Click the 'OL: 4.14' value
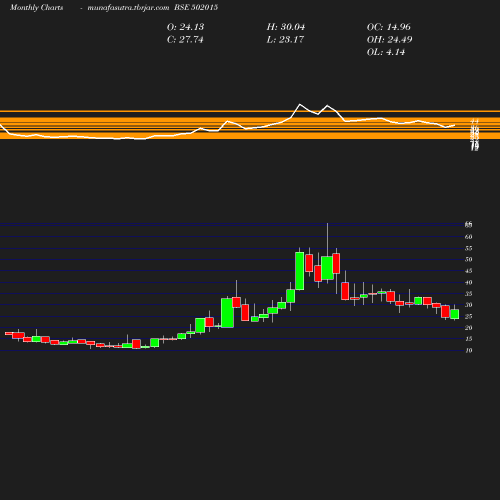 [x=386, y=52]
